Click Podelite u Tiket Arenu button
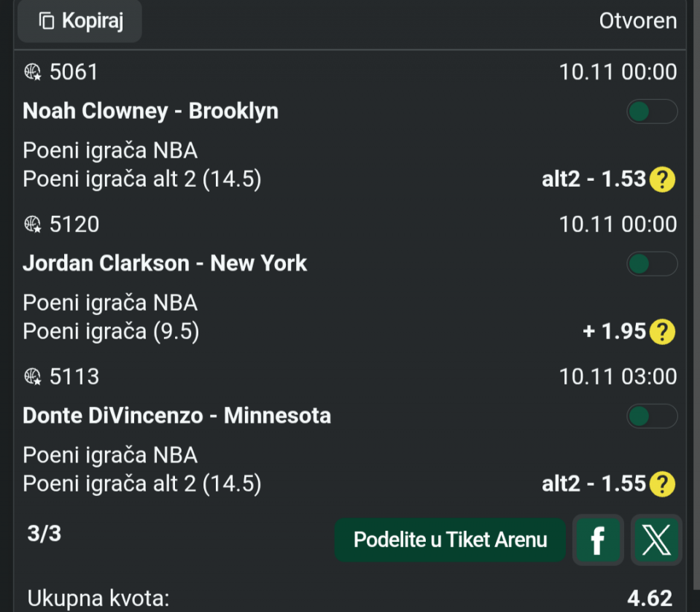The width and height of the screenshot is (700, 612). click(x=450, y=540)
